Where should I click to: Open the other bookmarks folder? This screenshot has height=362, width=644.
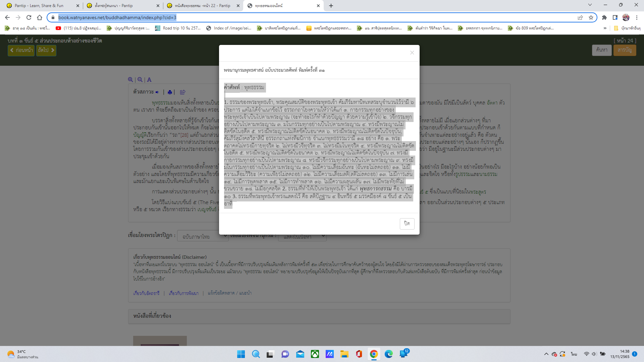(627, 28)
